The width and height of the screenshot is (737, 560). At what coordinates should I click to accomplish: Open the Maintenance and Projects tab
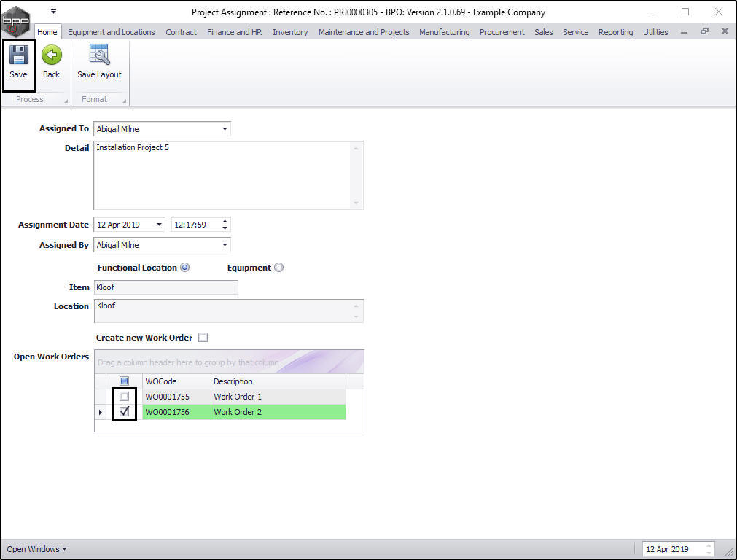(x=364, y=32)
